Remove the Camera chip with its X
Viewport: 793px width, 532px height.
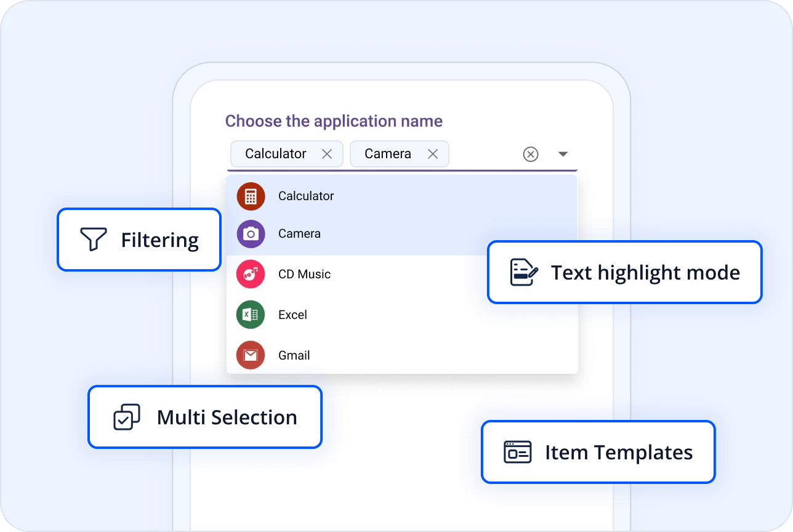point(433,154)
